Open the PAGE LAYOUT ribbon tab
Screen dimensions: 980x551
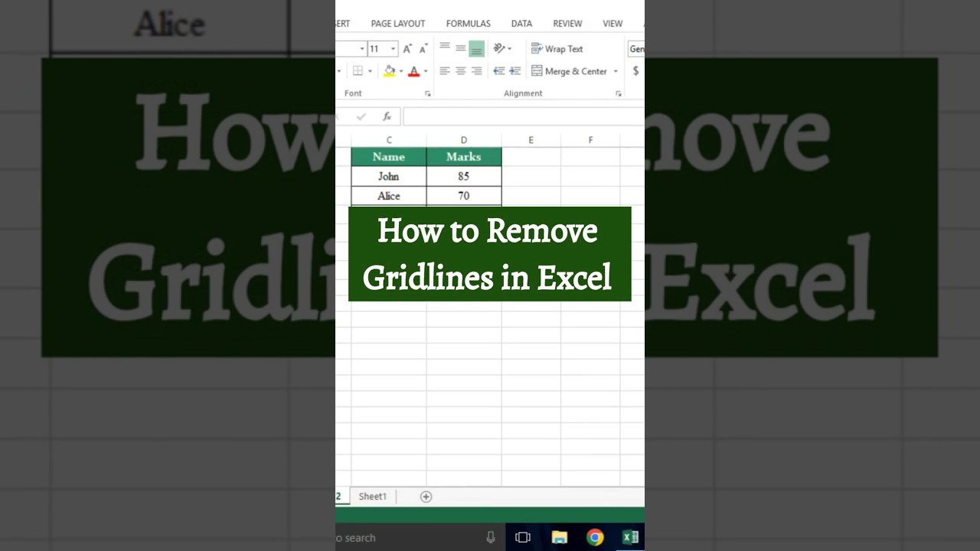(x=398, y=24)
